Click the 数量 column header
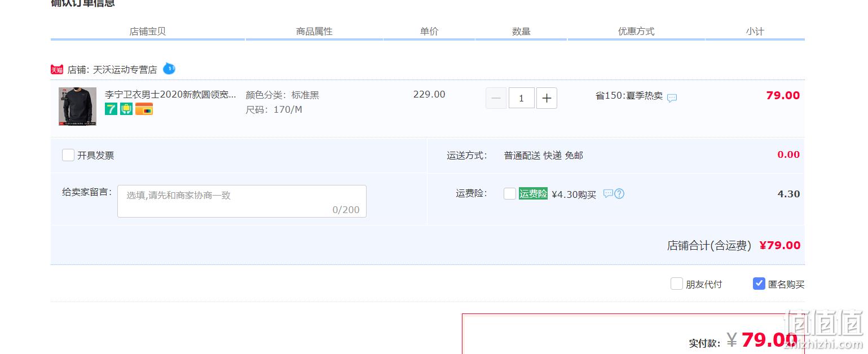Image resolution: width=868 pixels, height=354 pixels. tap(522, 32)
